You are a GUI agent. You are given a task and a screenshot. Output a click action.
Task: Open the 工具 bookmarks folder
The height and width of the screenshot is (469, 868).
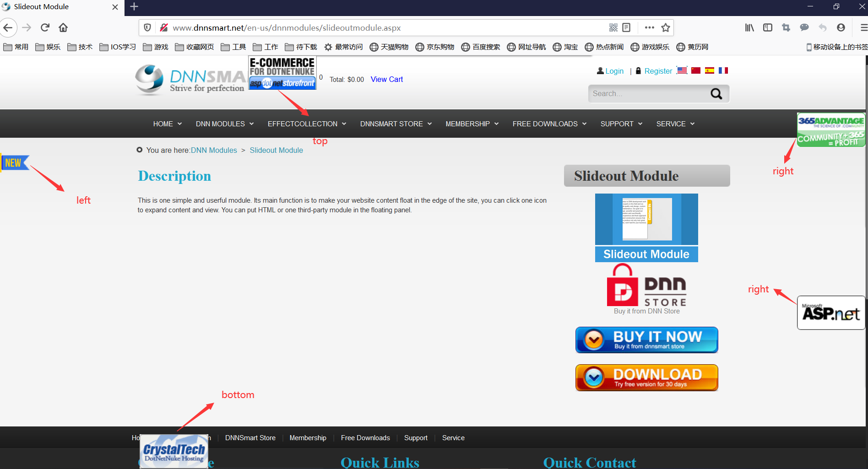(x=233, y=47)
